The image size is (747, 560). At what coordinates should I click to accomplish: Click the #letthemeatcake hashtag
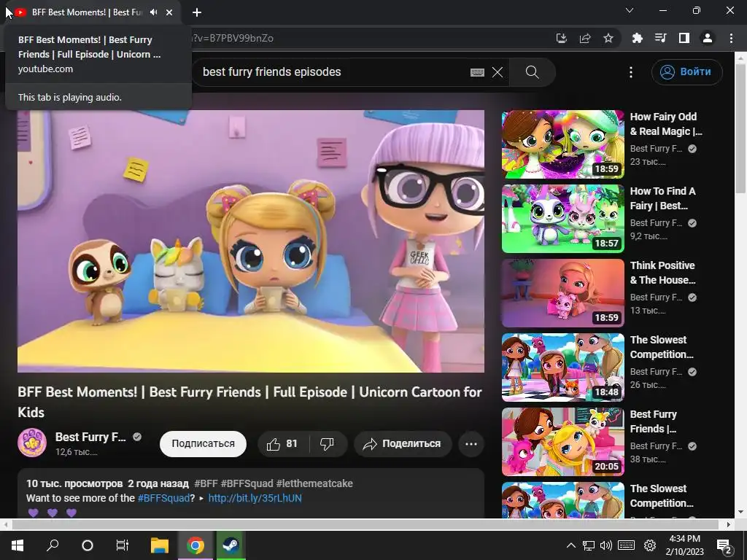(x=314, y=484)
